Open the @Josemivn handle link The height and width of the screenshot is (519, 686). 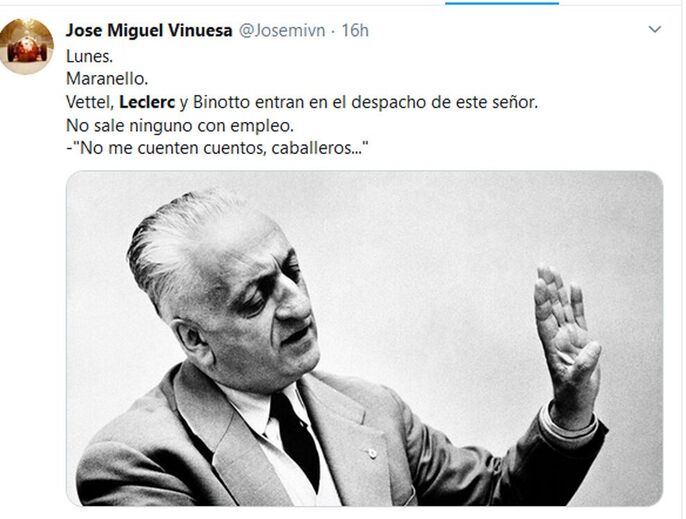point(282,31)
